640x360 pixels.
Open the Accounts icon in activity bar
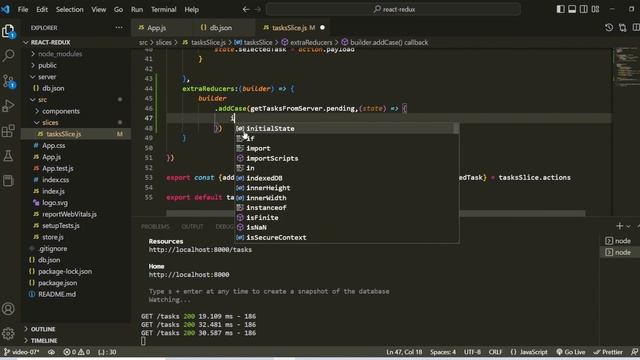point(9,309)
